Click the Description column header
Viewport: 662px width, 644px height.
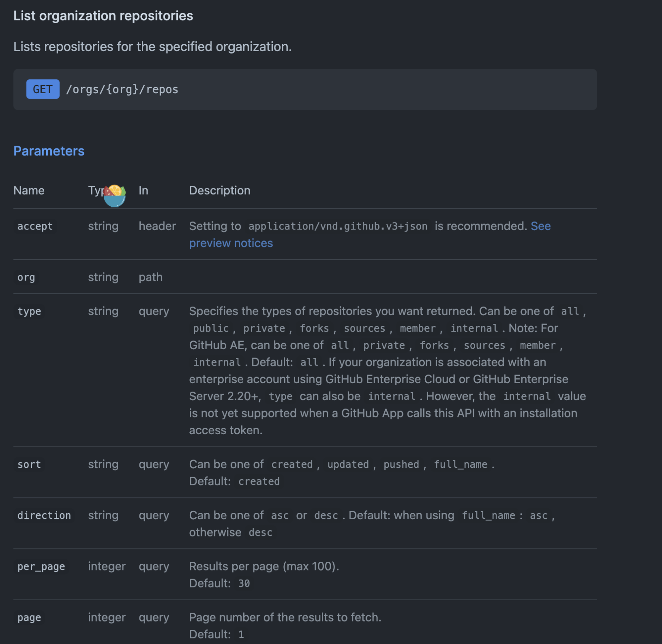220,191
